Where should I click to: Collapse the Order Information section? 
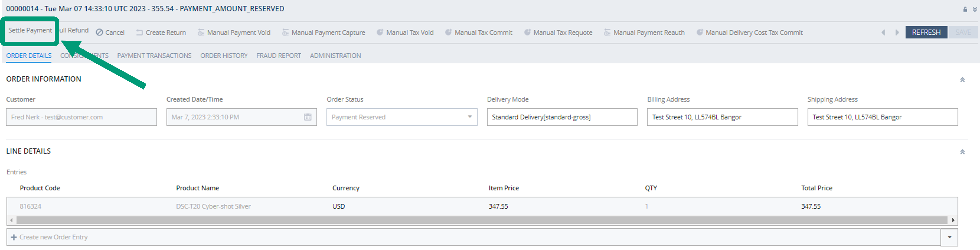click(x=962, y=79)
